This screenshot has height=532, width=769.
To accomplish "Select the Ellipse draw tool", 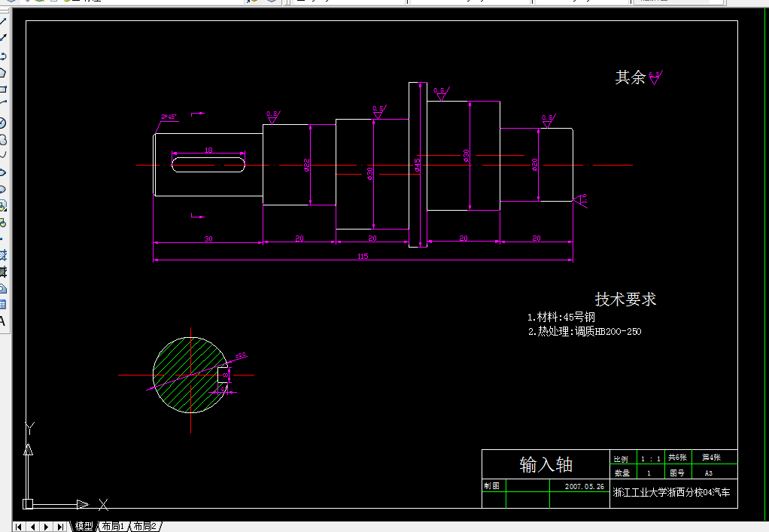I will click(3, 172).
